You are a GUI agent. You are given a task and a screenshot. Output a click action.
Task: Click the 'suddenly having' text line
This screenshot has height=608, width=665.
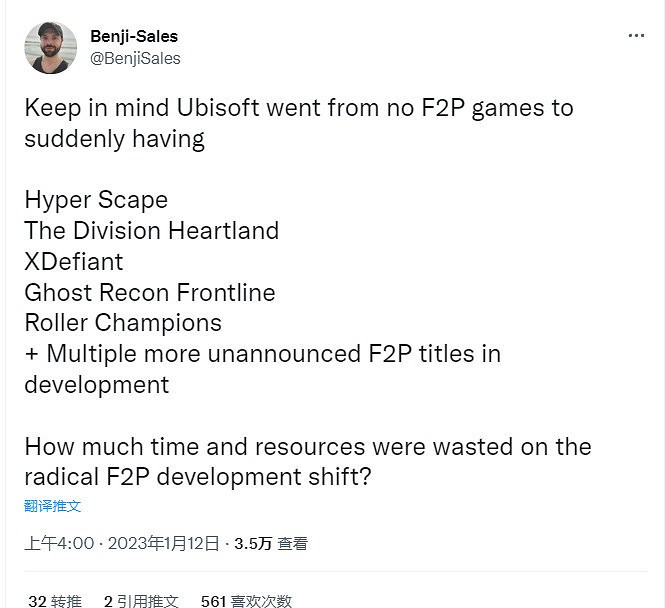[114, 138]
